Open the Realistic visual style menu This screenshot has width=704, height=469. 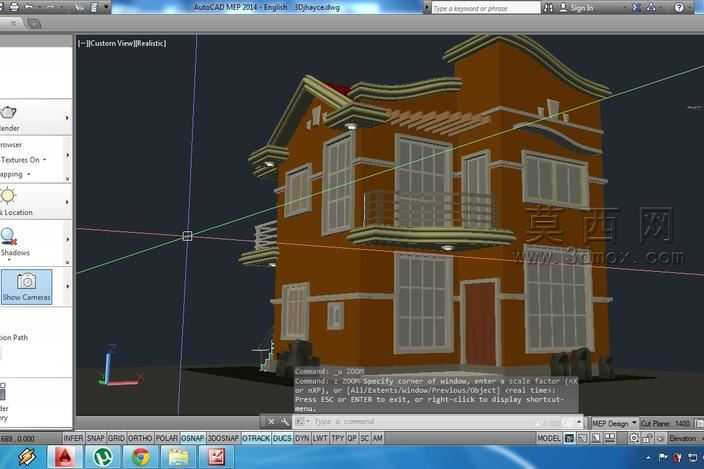pos(151,43)
